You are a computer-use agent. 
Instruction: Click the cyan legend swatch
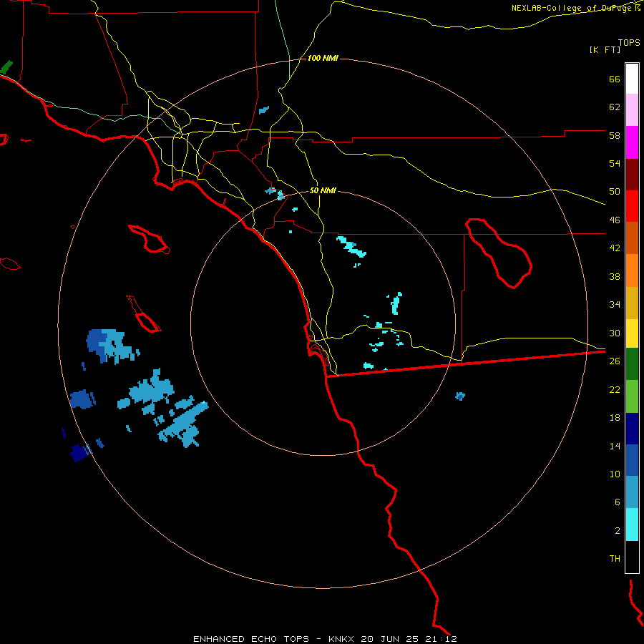(632, 525)
